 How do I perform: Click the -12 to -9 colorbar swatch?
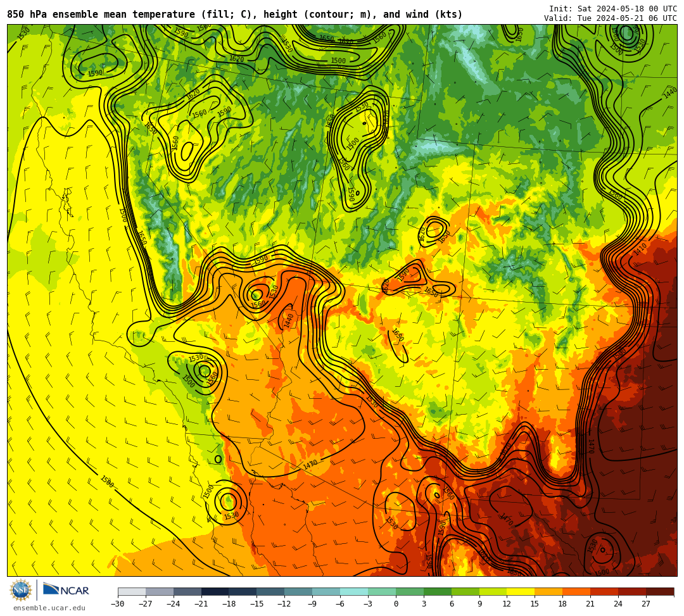[299, 591]
